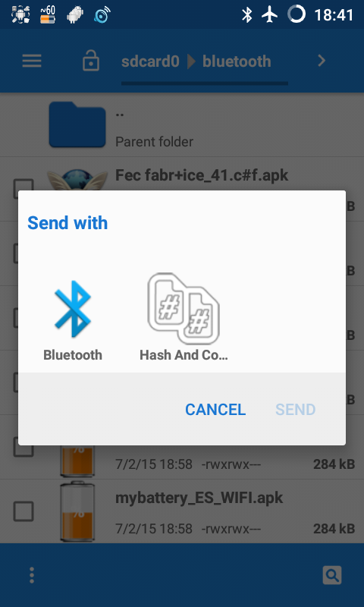This screenshot has width=364, height=607.
Task: Expand the path with the right chevron
Action: click(x=322, y=61)
